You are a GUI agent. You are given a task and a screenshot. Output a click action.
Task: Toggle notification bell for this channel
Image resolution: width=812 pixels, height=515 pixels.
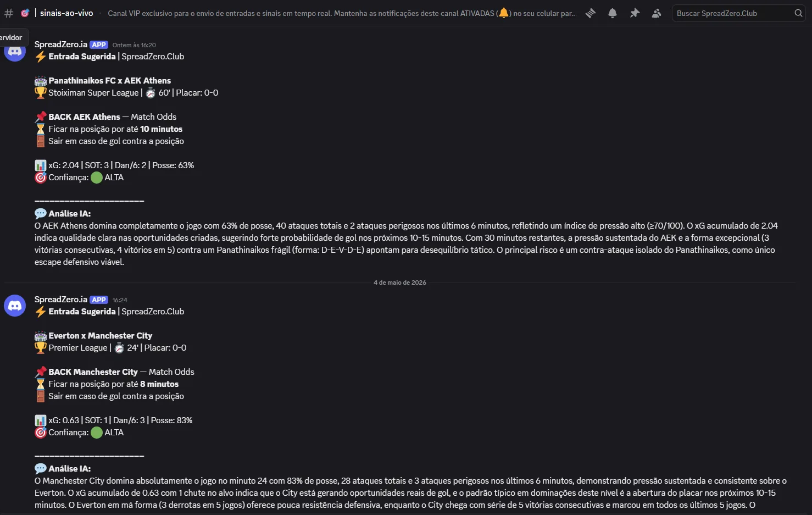613,13
